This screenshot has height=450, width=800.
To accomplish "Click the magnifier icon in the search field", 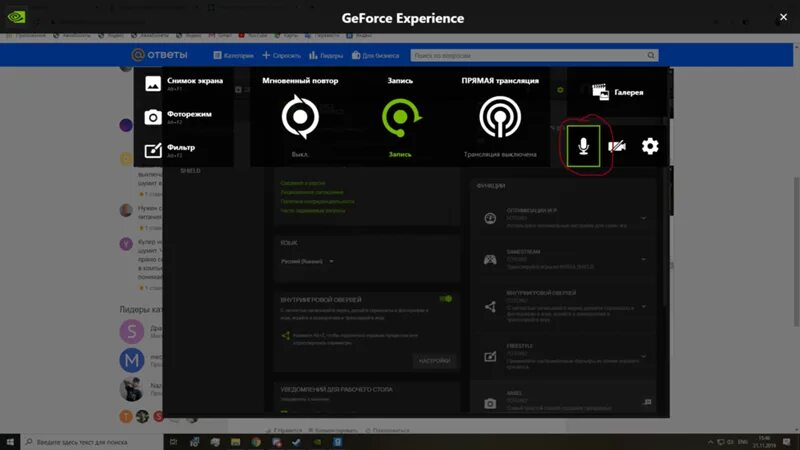I will [651, 55].
